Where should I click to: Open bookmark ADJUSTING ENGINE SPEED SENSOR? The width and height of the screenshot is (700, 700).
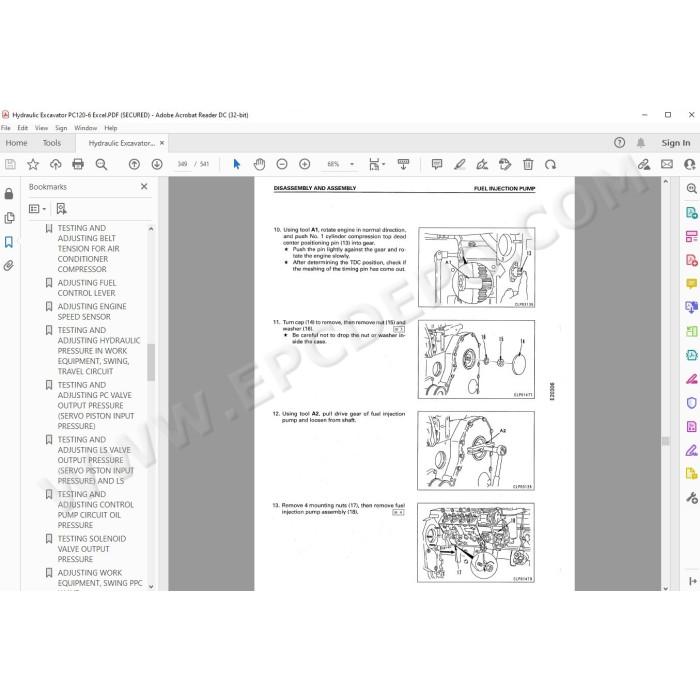coord(92,312)
